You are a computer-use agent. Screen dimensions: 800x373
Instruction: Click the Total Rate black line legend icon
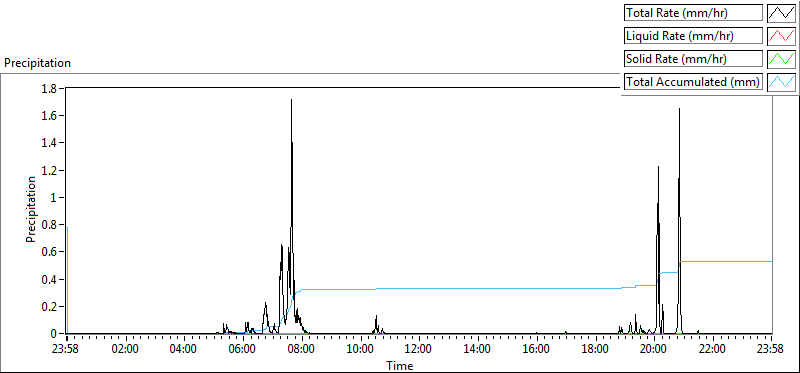[x=782, y=13]
